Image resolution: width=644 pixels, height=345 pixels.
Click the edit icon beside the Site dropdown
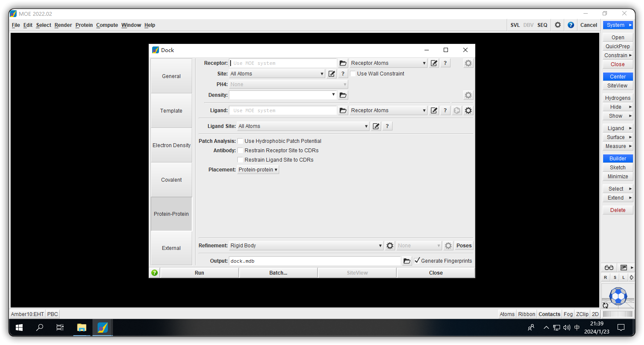(332, 74)
